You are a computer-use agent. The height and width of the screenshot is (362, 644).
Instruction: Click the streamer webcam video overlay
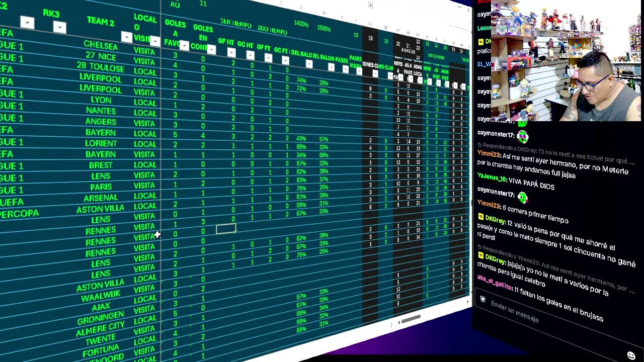coord(566,61)
